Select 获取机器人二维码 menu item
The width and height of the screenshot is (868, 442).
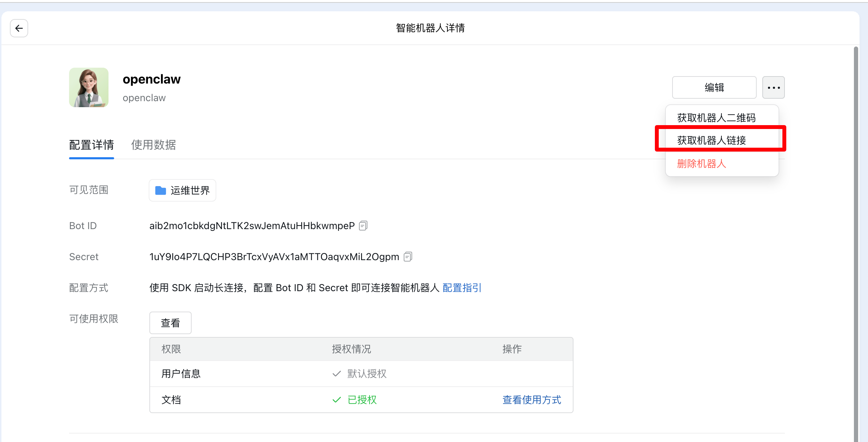[x=716, y=118]
